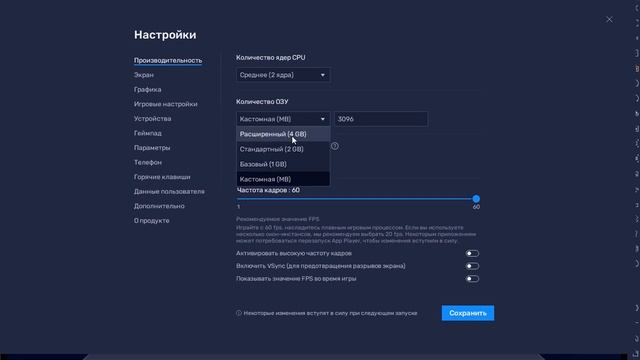Toggle Показывать значение FPS во время игры
The width and height of the screenshot is (640, 360).
tap(472, 279)
